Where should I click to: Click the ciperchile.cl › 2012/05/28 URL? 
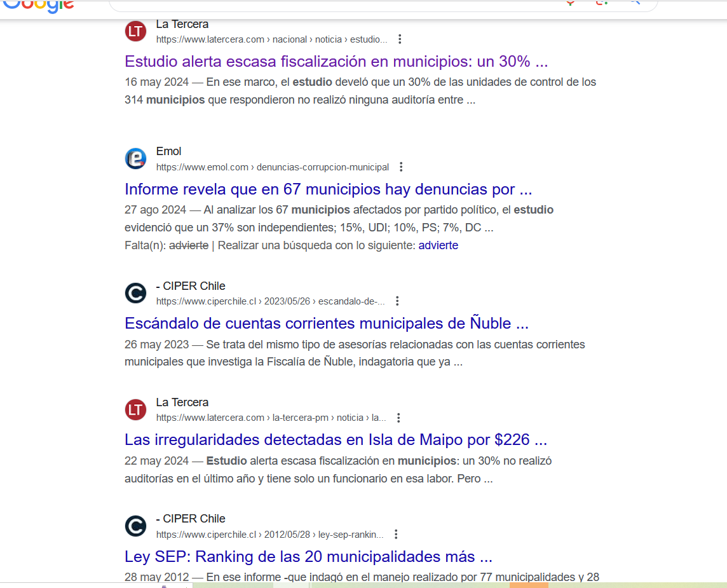point(270,534)
